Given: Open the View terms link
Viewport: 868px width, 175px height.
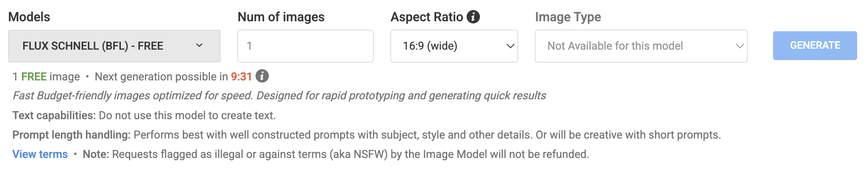Looking at the screenshot, I should 40,154.
